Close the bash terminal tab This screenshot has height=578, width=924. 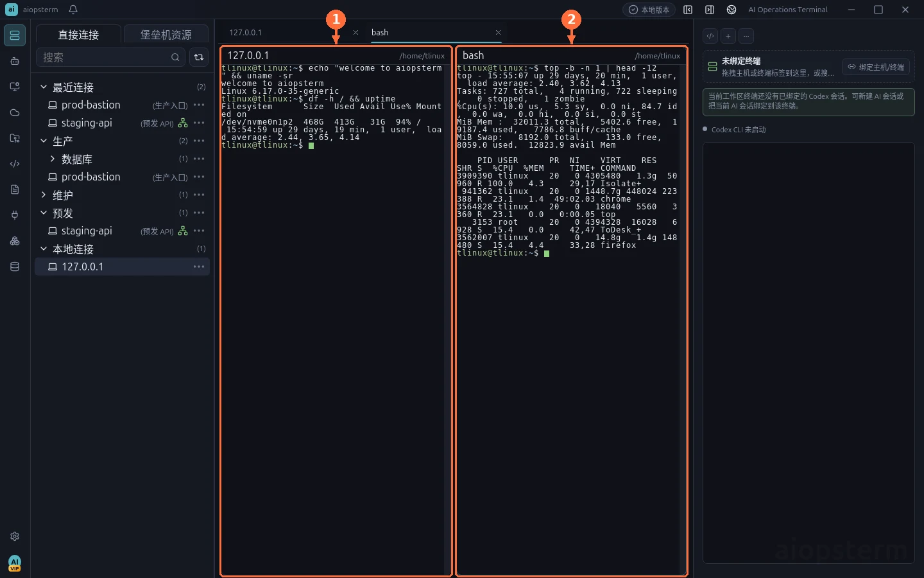click(498, 32)
